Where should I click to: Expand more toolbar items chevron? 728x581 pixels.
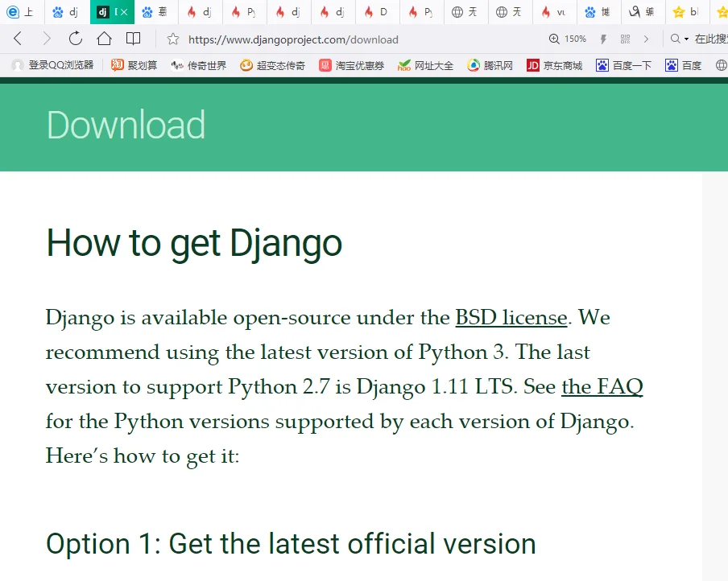click(646, 39)
